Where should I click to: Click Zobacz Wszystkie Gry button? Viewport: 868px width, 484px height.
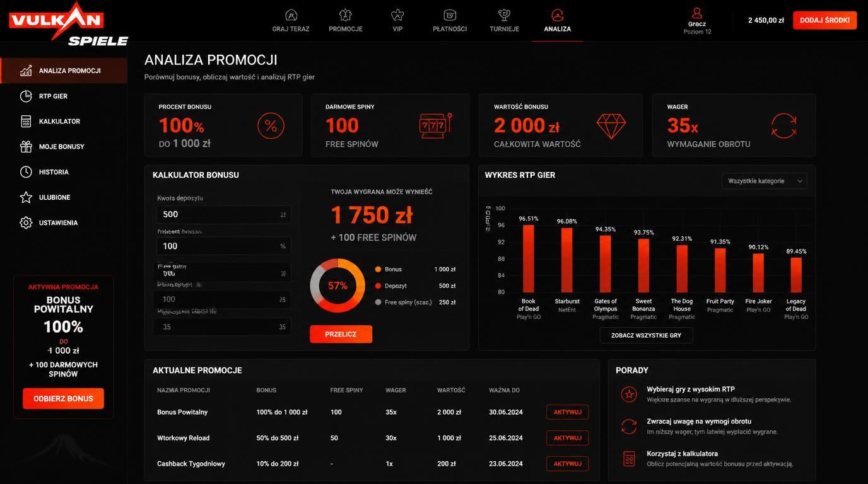[x=646, y=335]
